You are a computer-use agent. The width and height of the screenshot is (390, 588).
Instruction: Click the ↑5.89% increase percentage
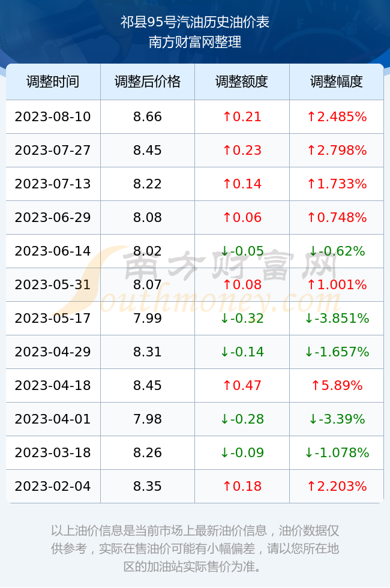click(337, 385)
